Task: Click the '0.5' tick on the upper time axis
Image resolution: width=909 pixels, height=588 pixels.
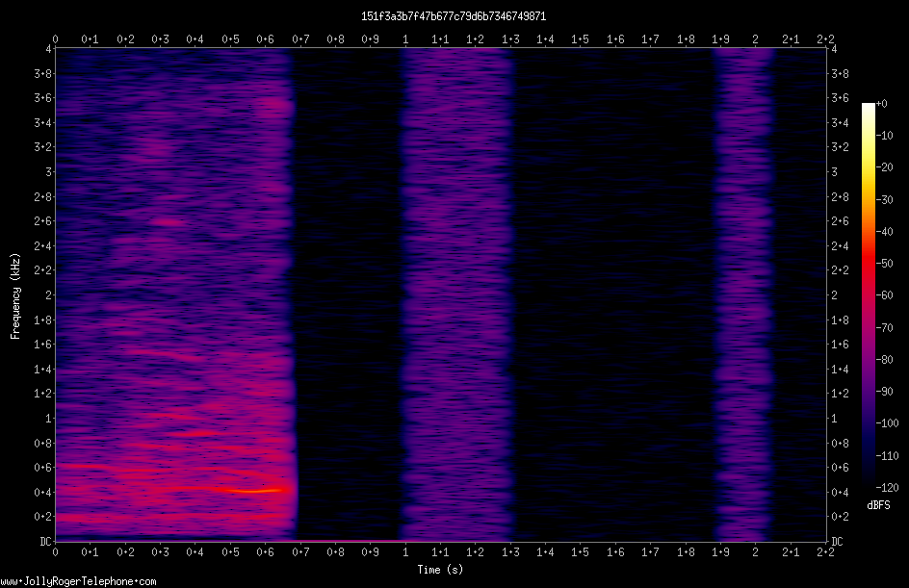Action: [230, 39]
